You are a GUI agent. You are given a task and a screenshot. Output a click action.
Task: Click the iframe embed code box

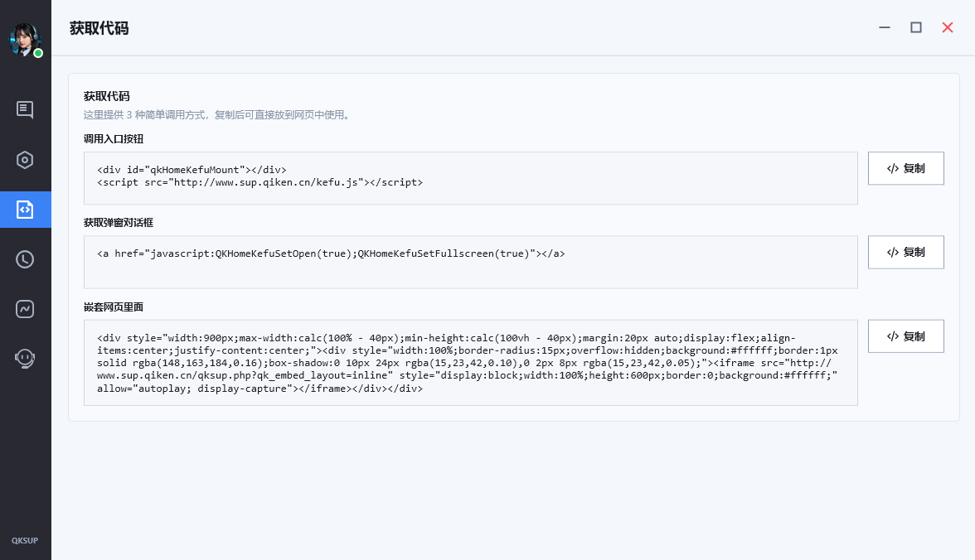pyautogui.click(x=471, y=362)
